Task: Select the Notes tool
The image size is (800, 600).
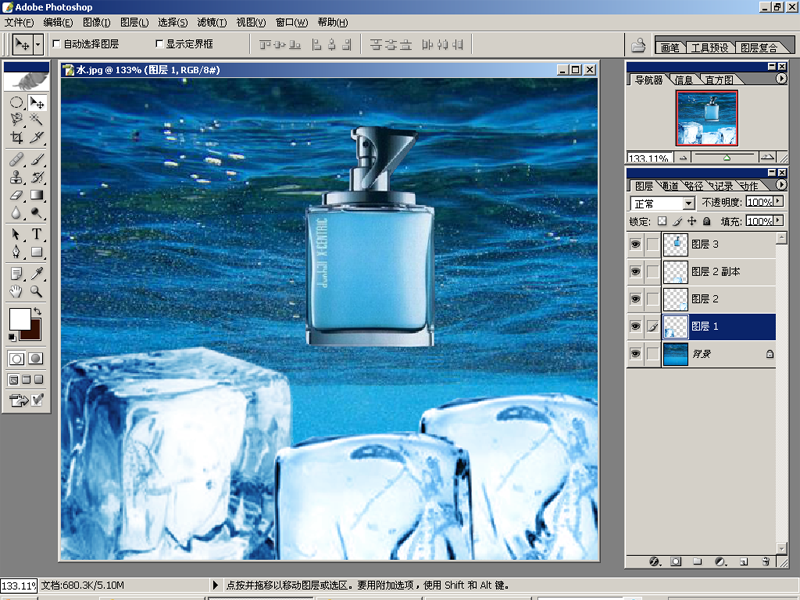Action: (x=16, y=274)
